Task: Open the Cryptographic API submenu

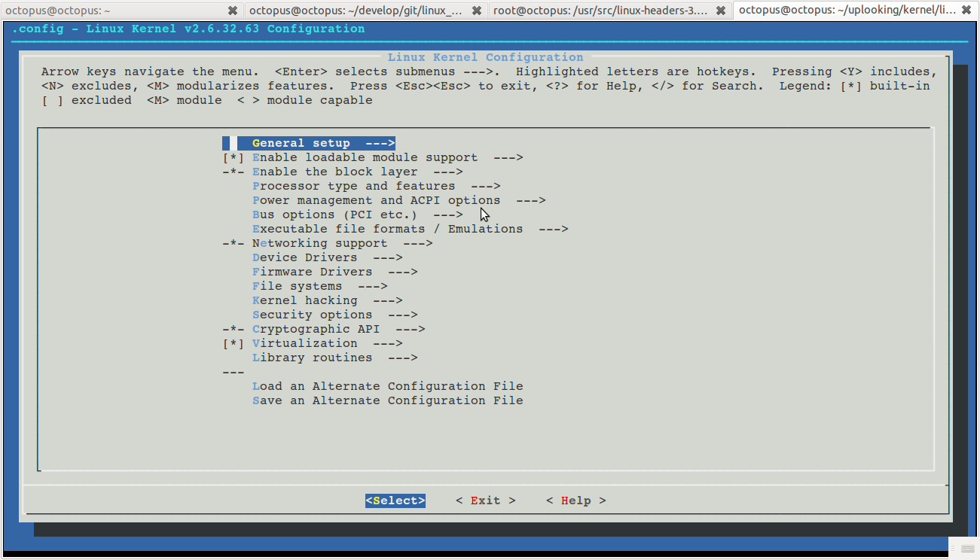Action: pyautogui.click(x=339, y=329)
